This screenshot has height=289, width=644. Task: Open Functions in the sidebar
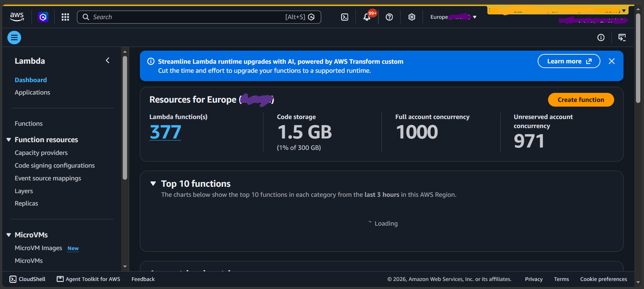(29, 123)
